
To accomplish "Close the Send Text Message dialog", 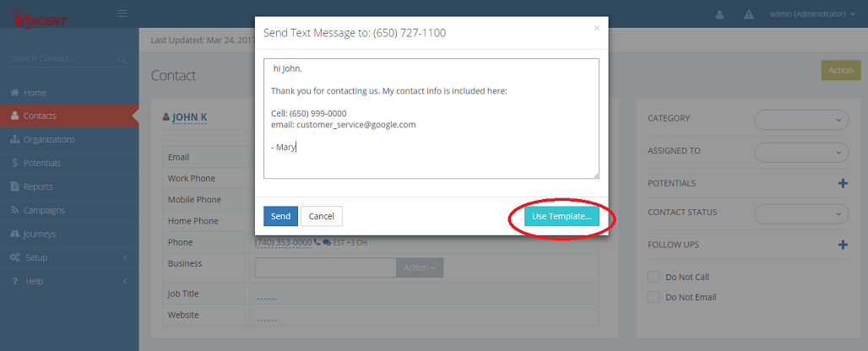I will click(596, 28).
